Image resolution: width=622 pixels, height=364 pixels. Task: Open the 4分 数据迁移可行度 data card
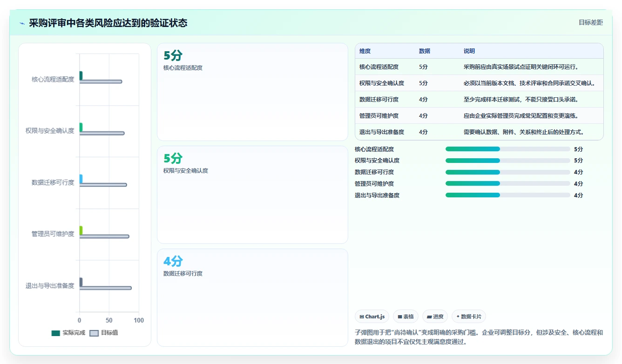[252, 297]
